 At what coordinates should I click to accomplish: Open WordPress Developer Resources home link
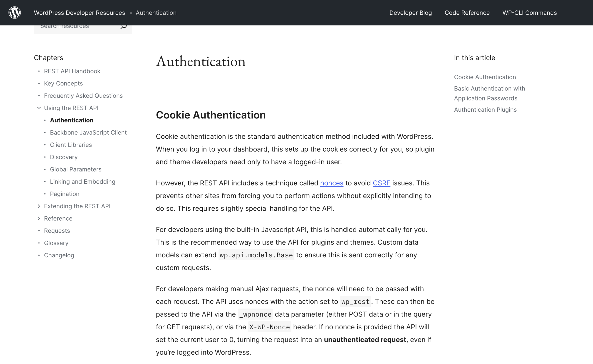[x=79, y=13]
